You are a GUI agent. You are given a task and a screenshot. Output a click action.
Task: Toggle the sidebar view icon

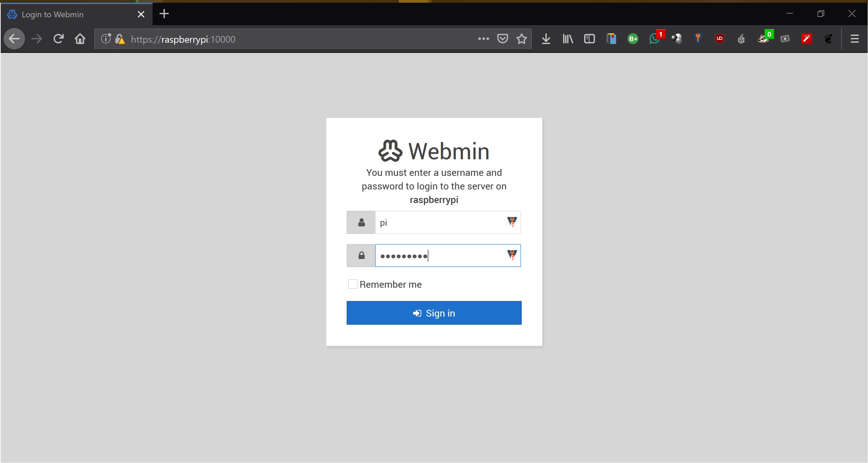pos(589,39)
